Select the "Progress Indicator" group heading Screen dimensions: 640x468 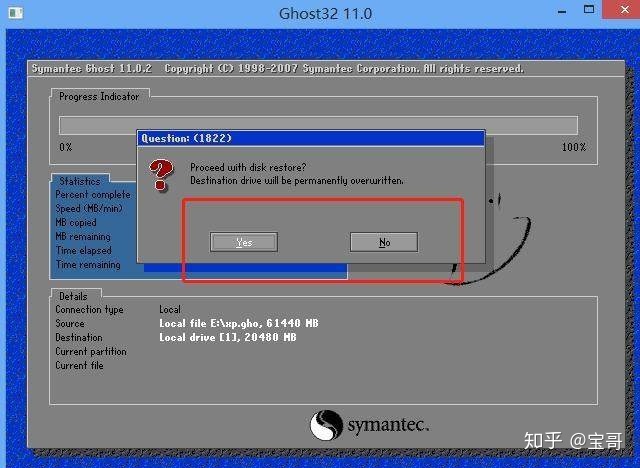[x=99, y=96]
